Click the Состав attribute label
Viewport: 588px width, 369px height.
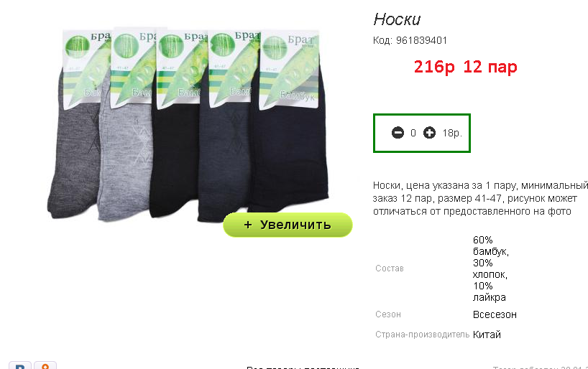pos(390,268)
